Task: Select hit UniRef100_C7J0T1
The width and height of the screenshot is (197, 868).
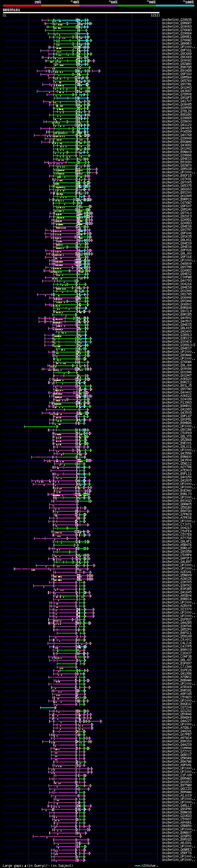Action: pyautogui.click(x=177, y=525)
